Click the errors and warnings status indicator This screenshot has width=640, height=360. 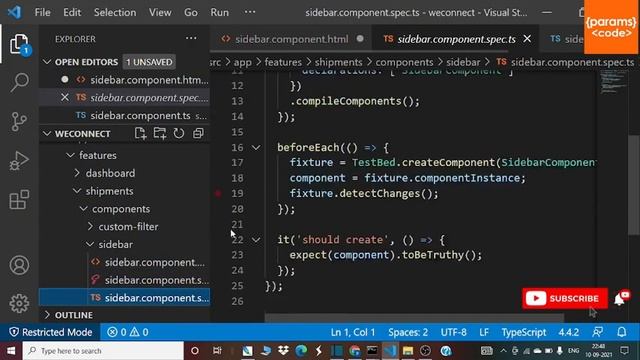point(128,332)
